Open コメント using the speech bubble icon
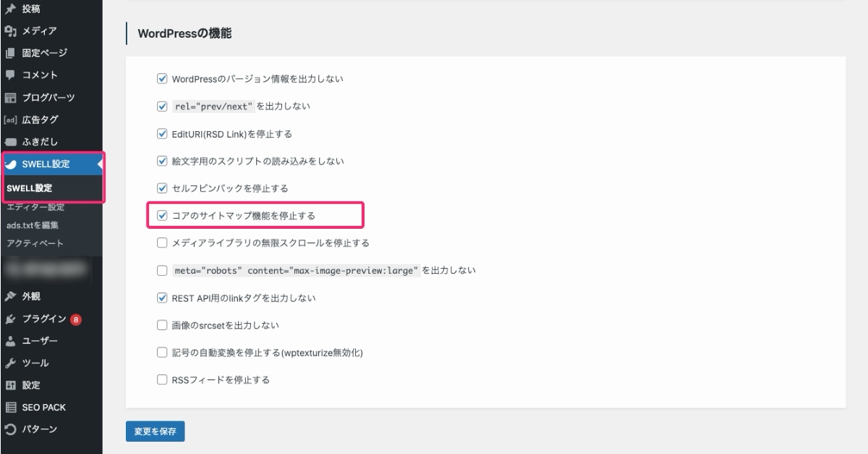This screenshot has width=868, height=454. [9, 75]
